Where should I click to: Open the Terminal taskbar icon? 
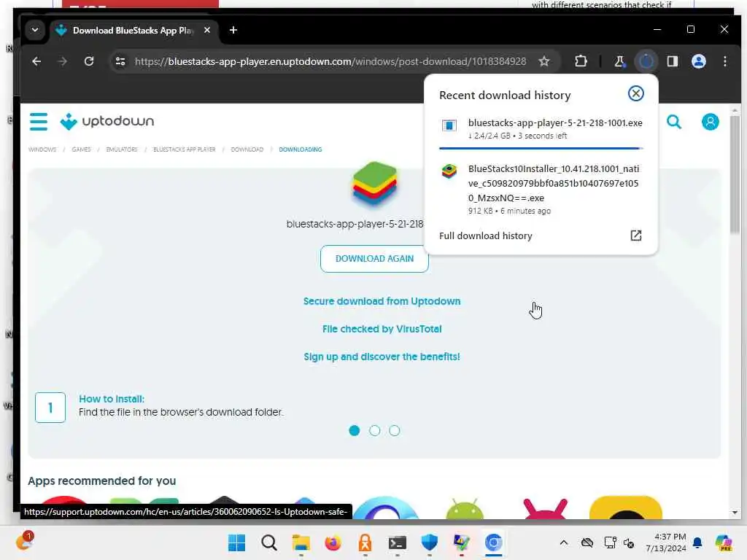[x=397, y=542]
